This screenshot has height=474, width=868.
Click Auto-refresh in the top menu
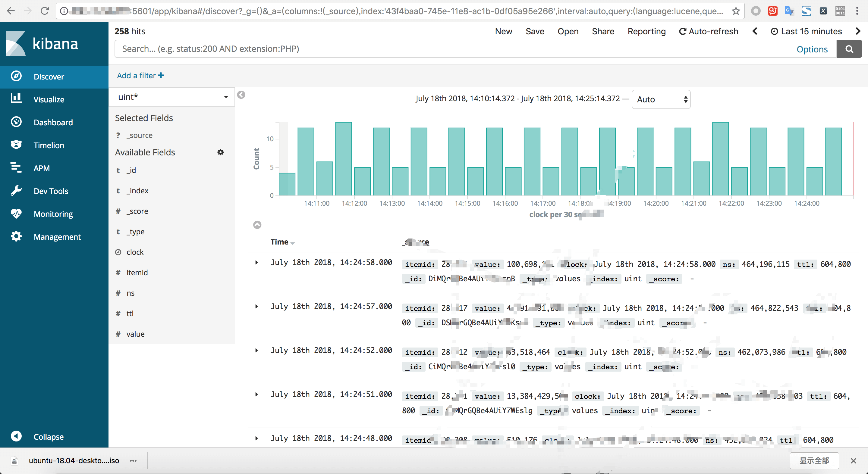click(708, 31)
